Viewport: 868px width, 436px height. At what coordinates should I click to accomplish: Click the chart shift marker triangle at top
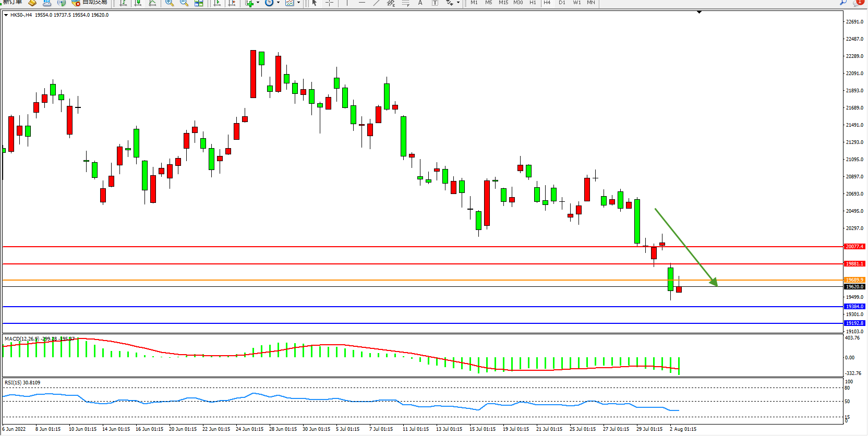[699, 12]
